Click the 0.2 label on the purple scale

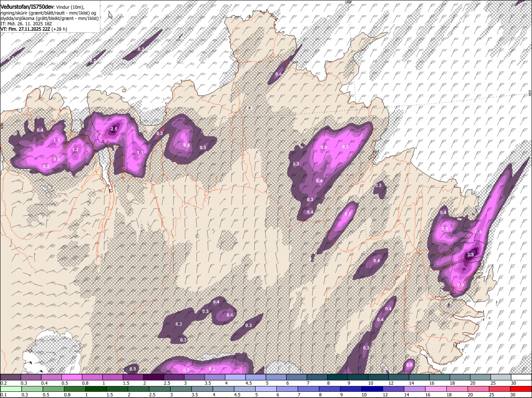pyautogui.click(x=3, y=383)
